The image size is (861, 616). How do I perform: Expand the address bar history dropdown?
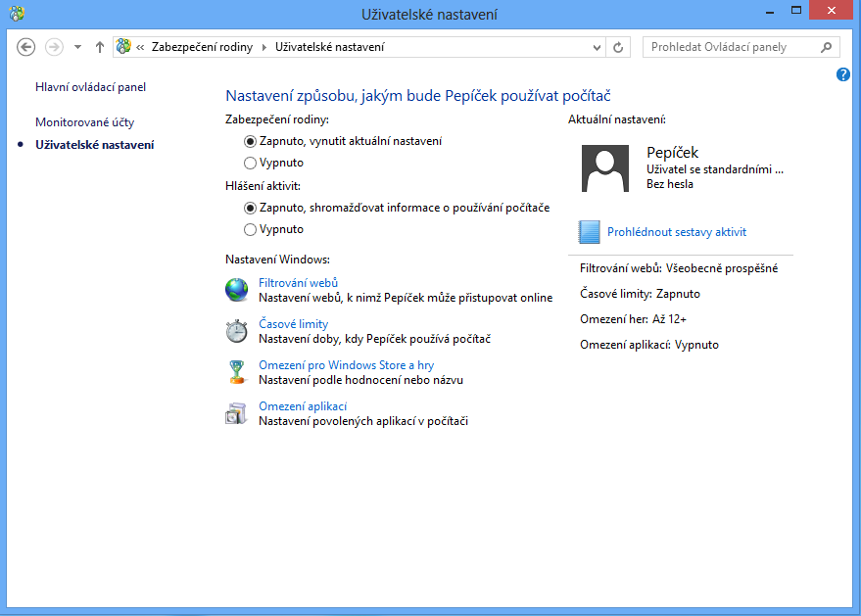click(x=598, y=47)
